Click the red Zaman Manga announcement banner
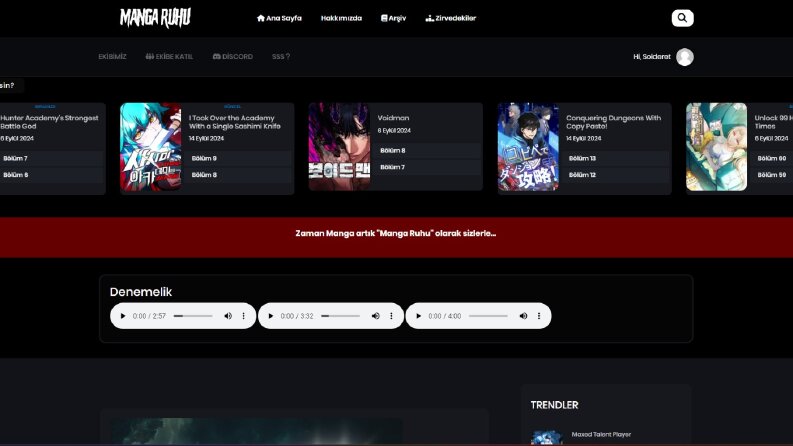793x446 pixels. pyautogui.click(x=396, y=238)
